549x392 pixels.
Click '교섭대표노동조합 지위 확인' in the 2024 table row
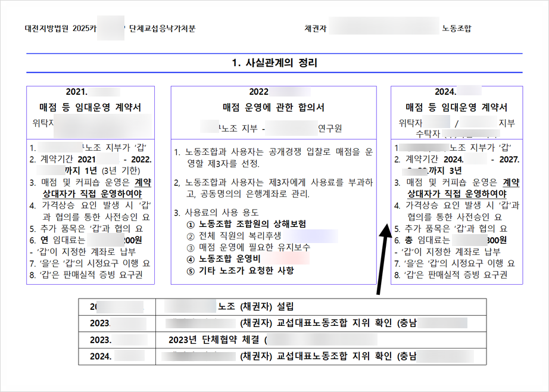point(334,356)
